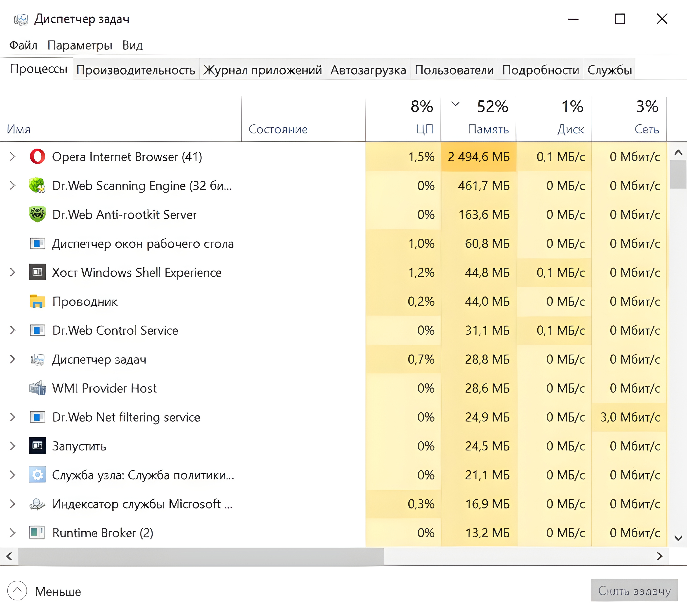Expand the Runtime Broker (2) row
The width and height of the screenshot is (687, 616).
[12, 533]
